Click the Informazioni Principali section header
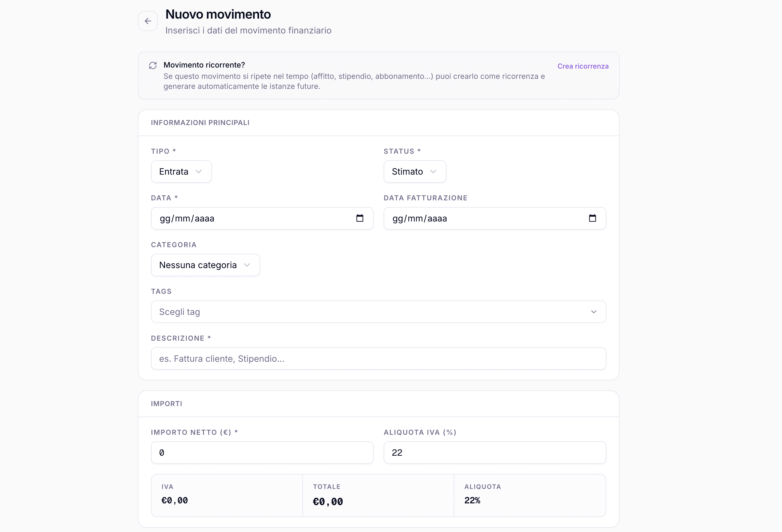Viewport: 782px width, 532px height. coord(200,123)
